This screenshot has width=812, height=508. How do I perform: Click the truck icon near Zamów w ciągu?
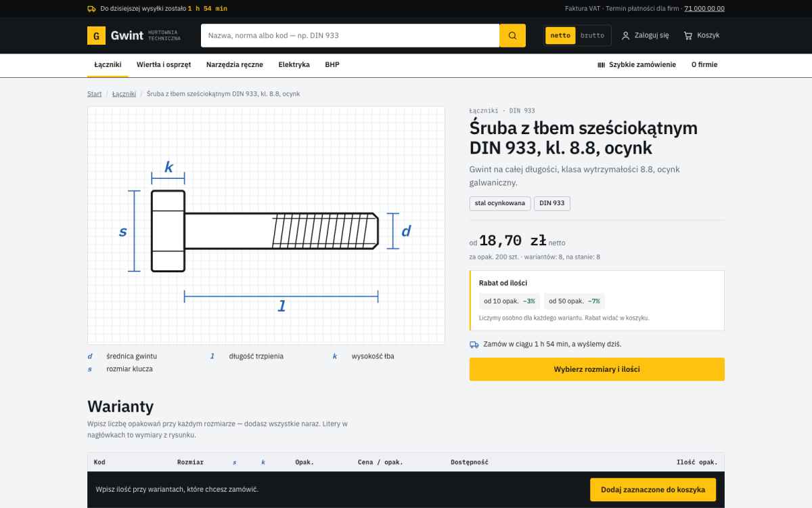(x=474, y=344)
